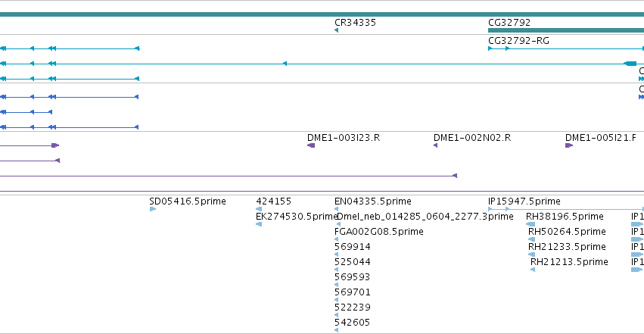644x334 pixels.
Task: Click the long purple feature's end arrow
Action: point(455,176)
